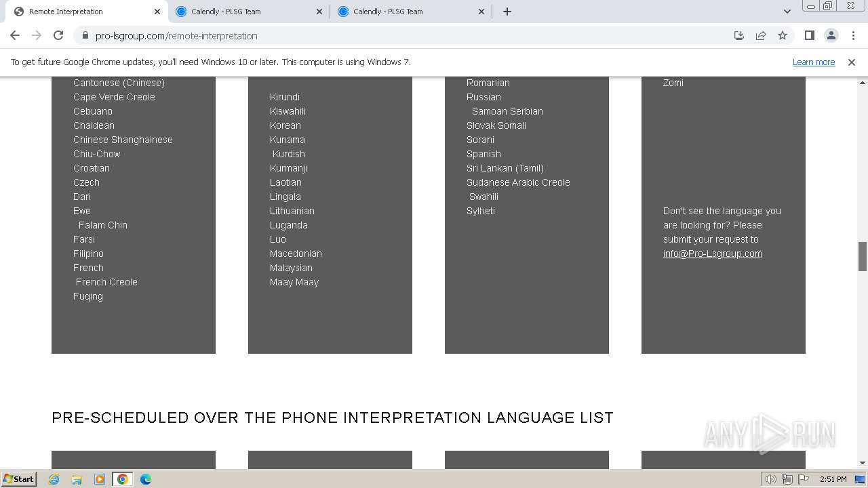Switch to the second Calendly - PLSG Team tab
This screenshot has width=868, height=488.
point(411,12)
